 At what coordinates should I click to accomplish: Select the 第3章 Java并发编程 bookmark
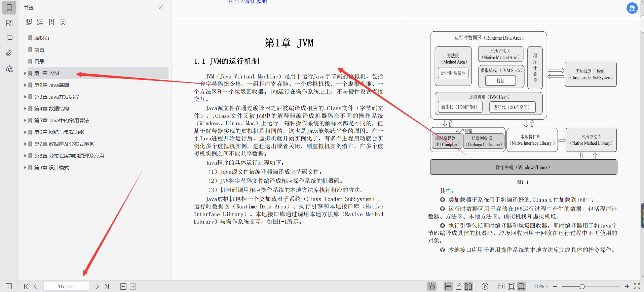tap(56, 97)
